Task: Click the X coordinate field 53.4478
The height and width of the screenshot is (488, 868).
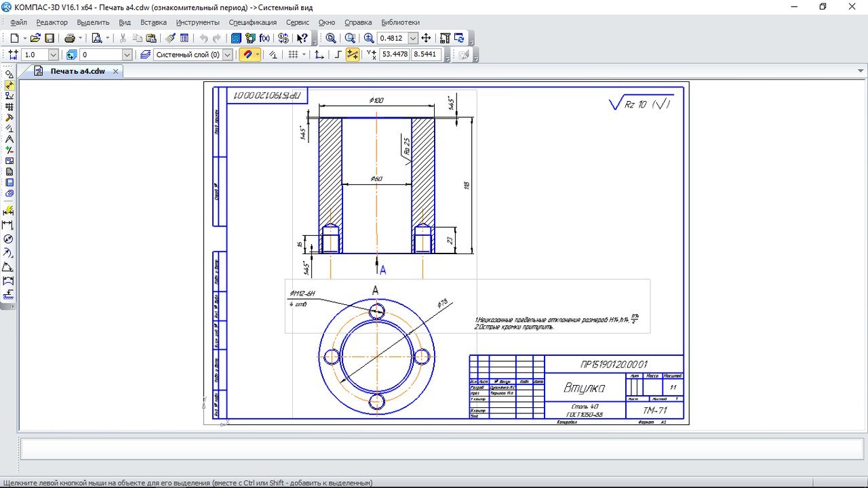Action: tap(395, 55)
